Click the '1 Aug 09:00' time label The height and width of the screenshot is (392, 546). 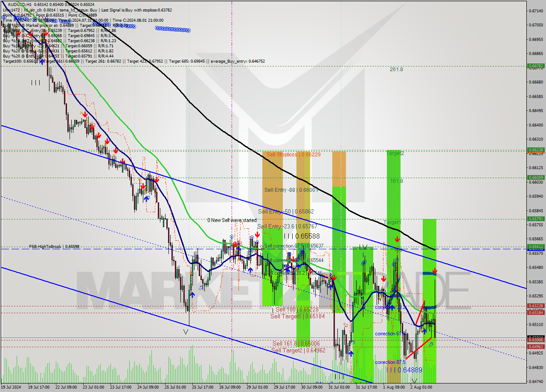click(x=394, y=387)
